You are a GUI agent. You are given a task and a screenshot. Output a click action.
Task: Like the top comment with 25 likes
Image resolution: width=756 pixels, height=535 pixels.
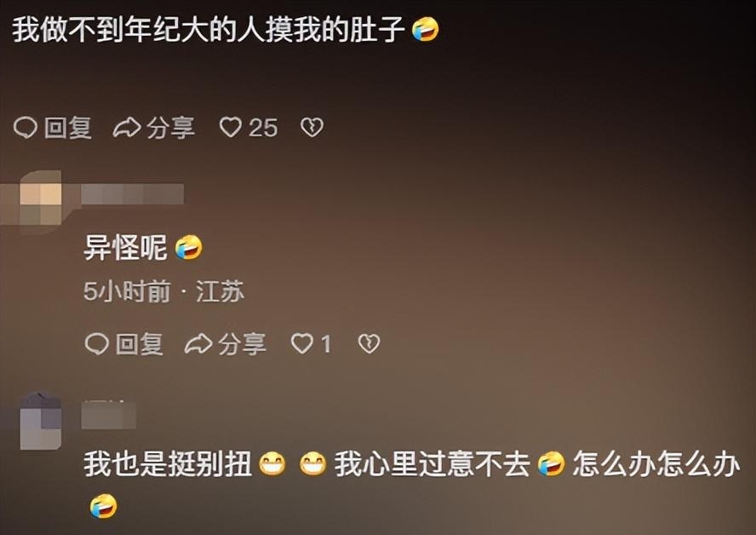tap(231, 128)
